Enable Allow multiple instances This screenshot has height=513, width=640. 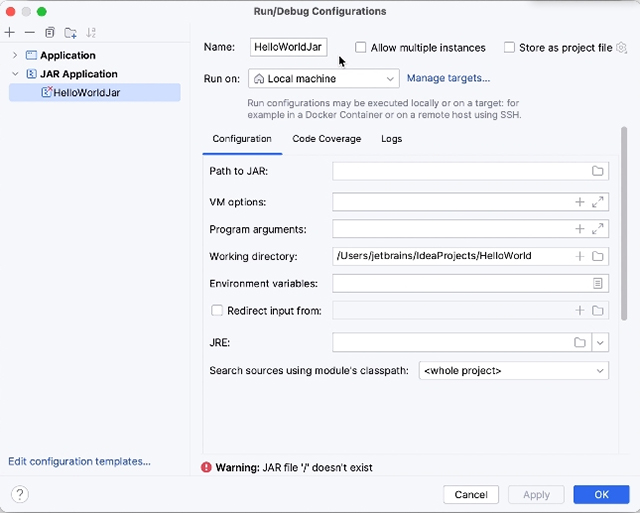360,47
